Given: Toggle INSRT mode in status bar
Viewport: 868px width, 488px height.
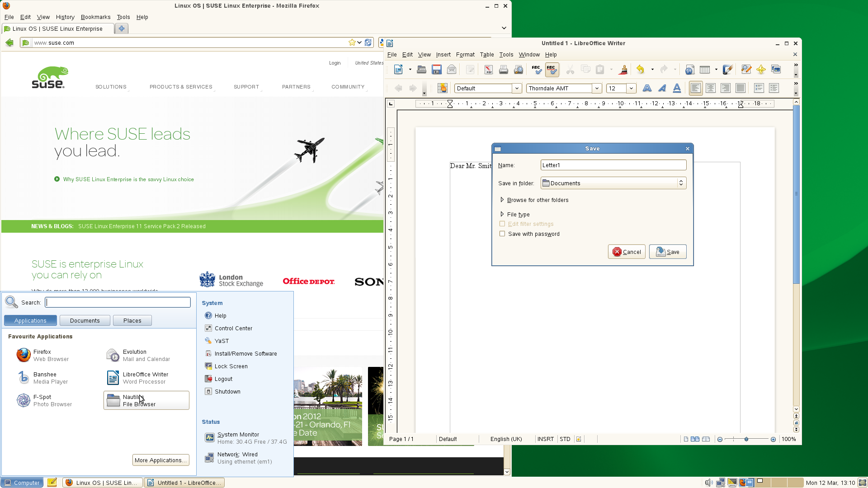Looking at the screenshot, I should pyautogui.click(x=545, y=439).
